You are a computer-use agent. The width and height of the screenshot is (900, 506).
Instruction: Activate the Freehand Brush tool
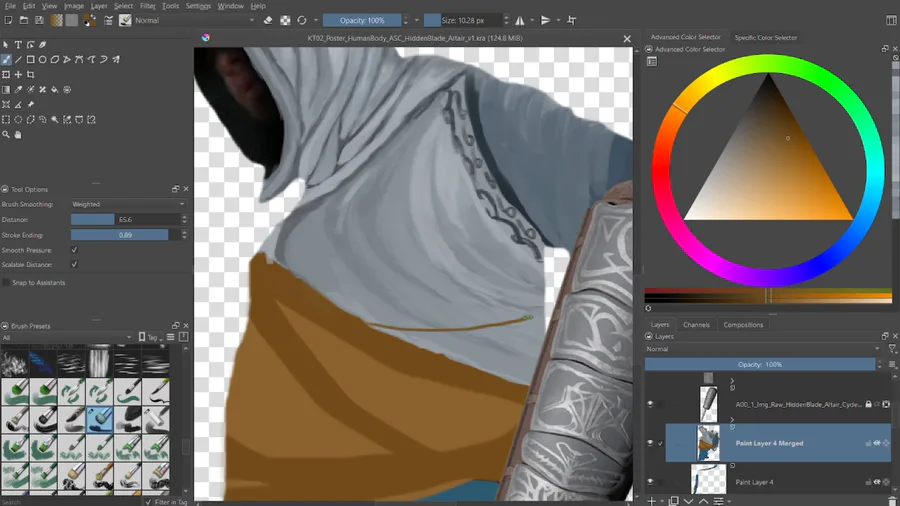[6, 60]
